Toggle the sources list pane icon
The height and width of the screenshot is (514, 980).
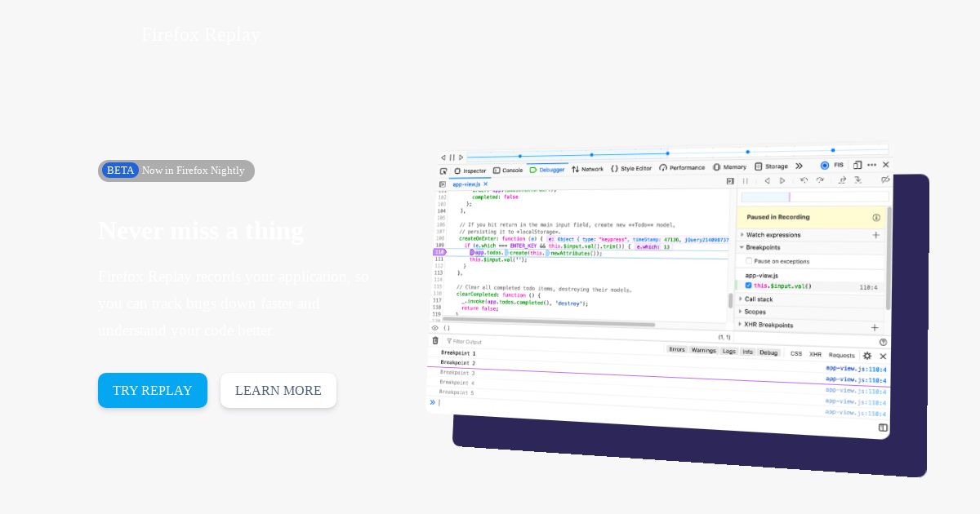[443, 184]
